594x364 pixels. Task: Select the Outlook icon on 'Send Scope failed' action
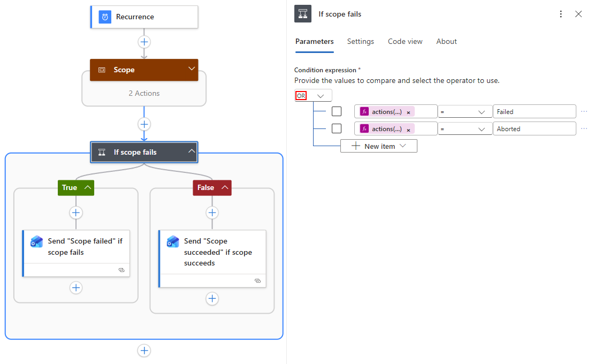[36, 241]
